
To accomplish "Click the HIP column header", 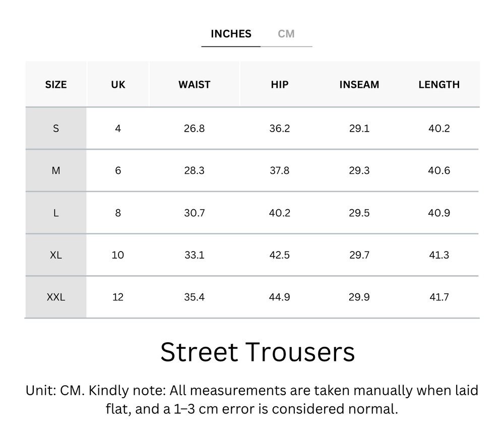I will coord(279,84).
